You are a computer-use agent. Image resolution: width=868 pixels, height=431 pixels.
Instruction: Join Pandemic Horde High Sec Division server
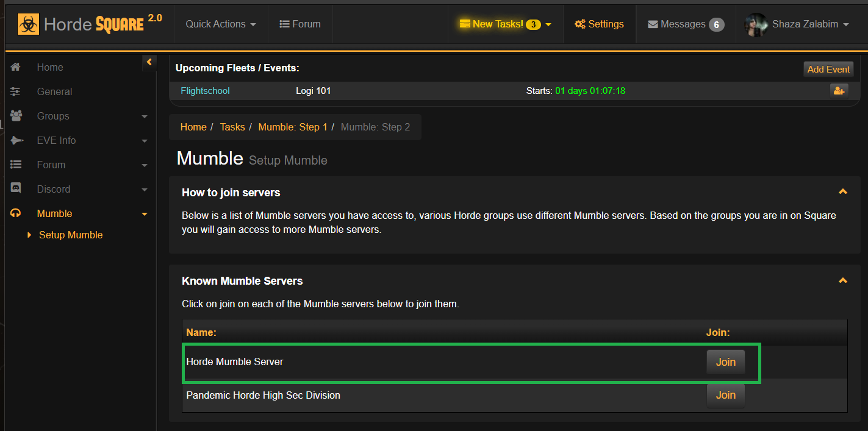click(x=725, y=395)
